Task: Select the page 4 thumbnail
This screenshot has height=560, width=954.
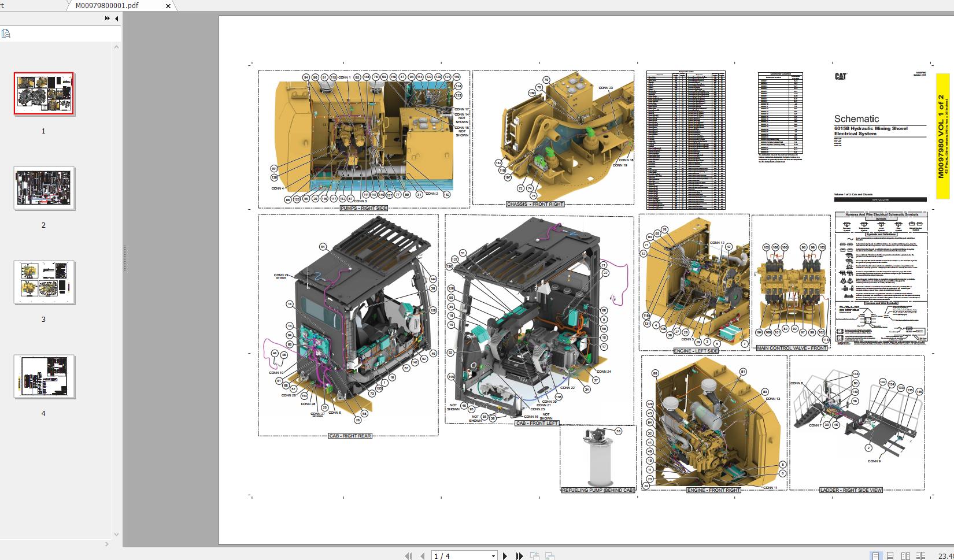Action: [x=43, y=378]
